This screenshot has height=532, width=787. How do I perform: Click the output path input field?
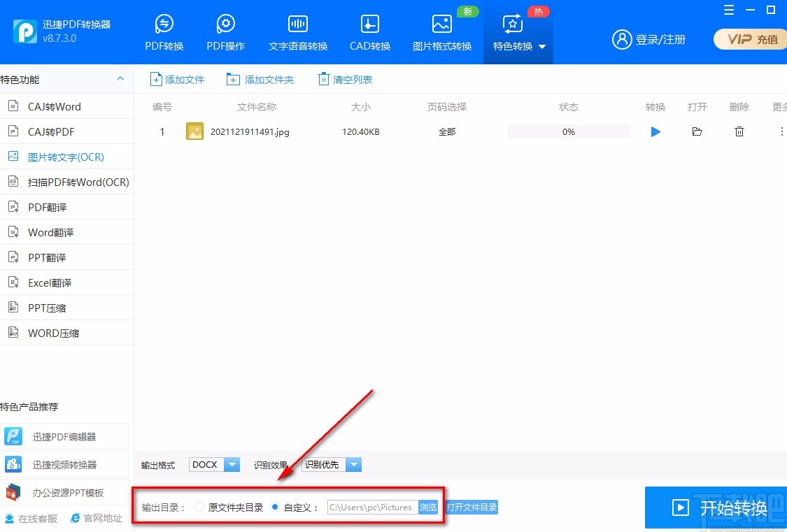click(x=371, y=507)
